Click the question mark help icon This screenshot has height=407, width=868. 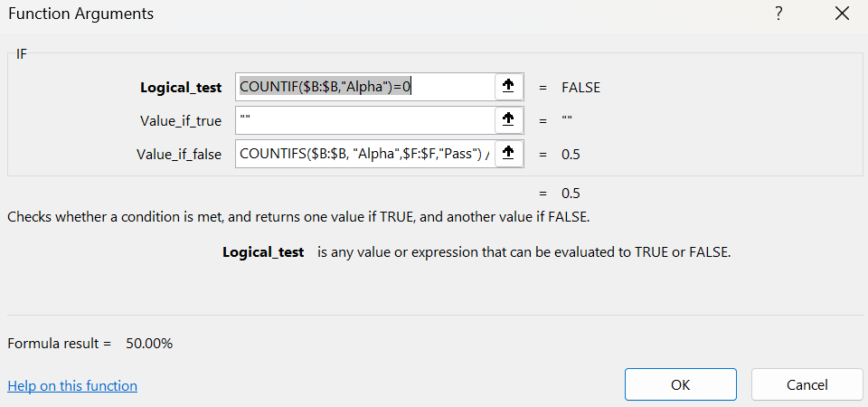point(778,14)
